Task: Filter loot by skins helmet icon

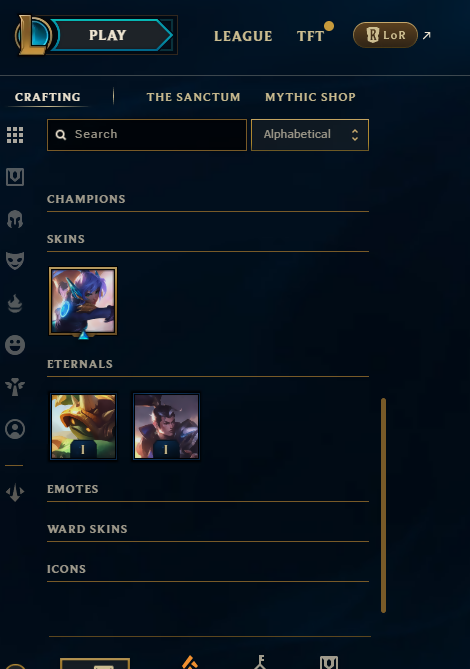Action: 15,219
